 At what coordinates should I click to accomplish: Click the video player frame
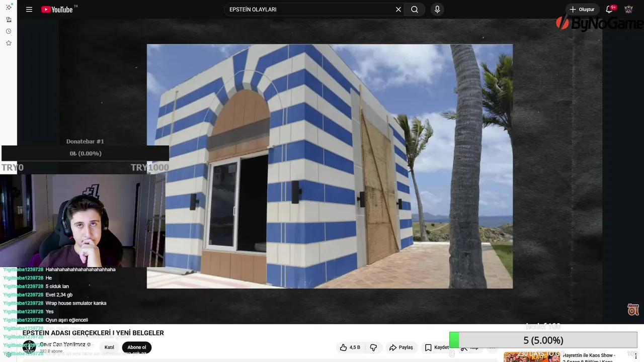click(330, 166)
